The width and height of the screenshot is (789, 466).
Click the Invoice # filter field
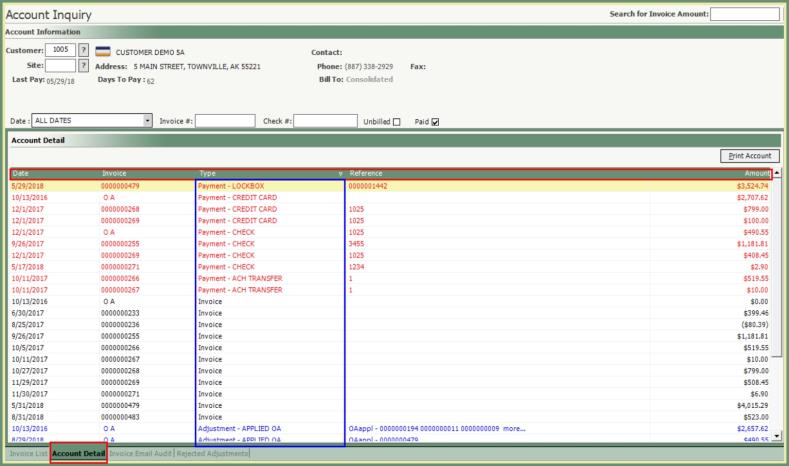click(x=225, y=121)
